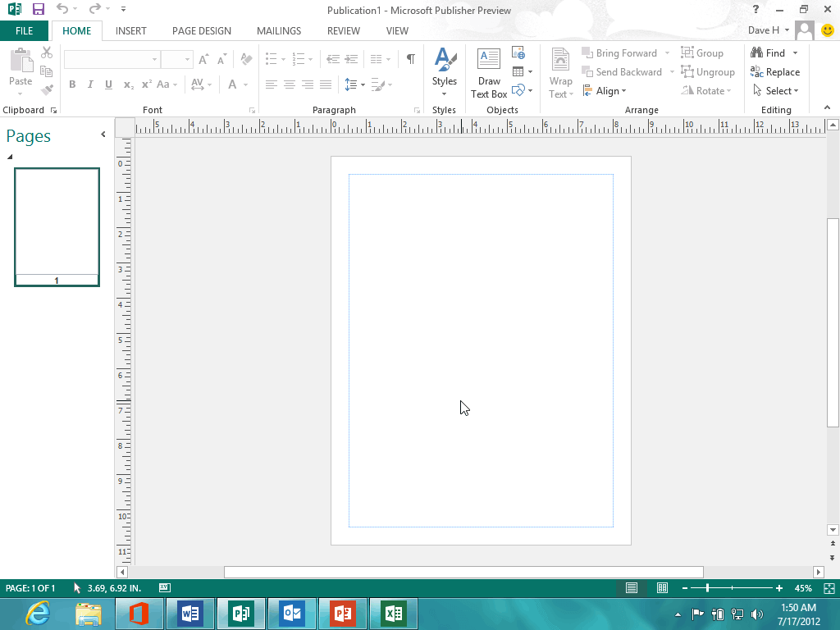
Task: Switch to the PAGE DESIGN tab
Action: pyautogui.click(x=202, y=31)
